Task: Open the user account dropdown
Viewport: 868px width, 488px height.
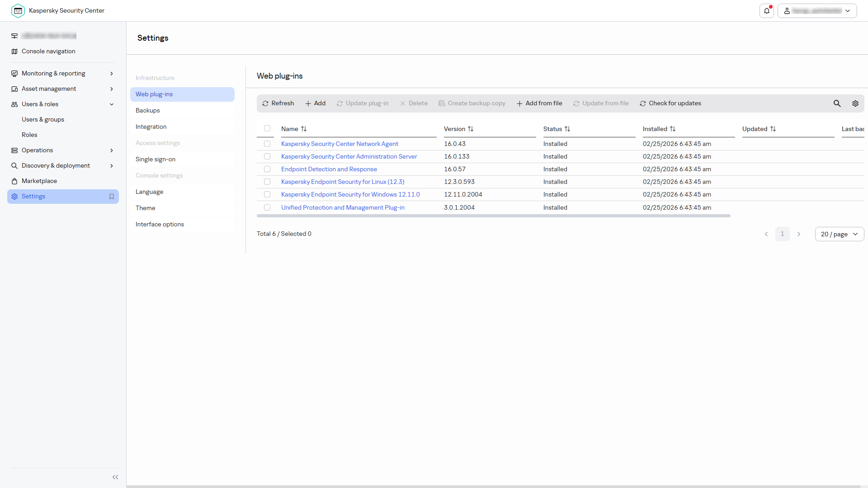Action: click(817, 11)
